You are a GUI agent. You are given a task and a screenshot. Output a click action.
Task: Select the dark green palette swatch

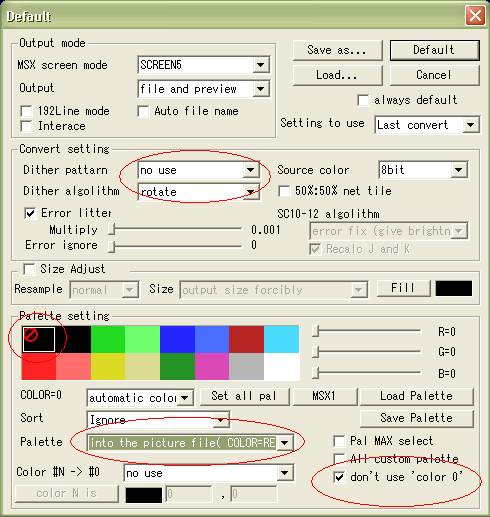point(177,366)
